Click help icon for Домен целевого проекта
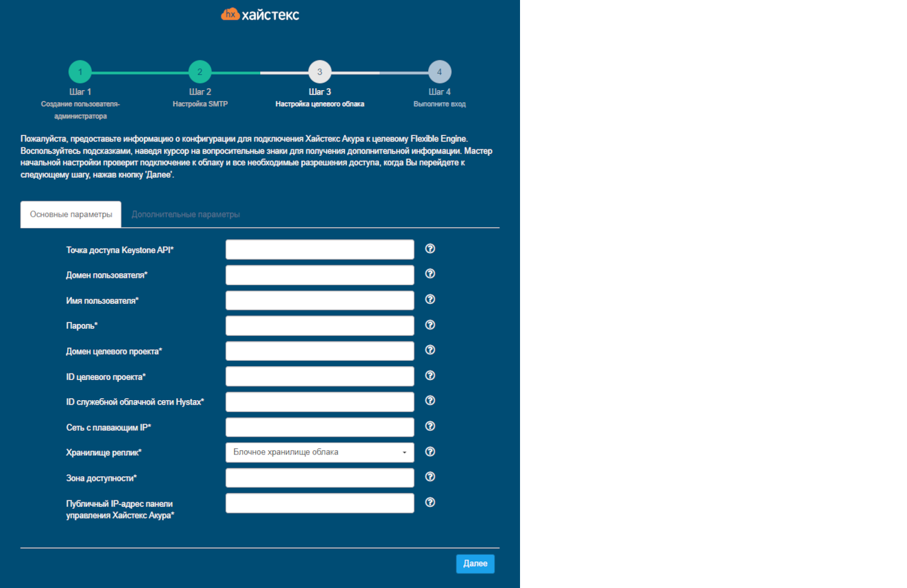The image size is (907, 588). 430,350
